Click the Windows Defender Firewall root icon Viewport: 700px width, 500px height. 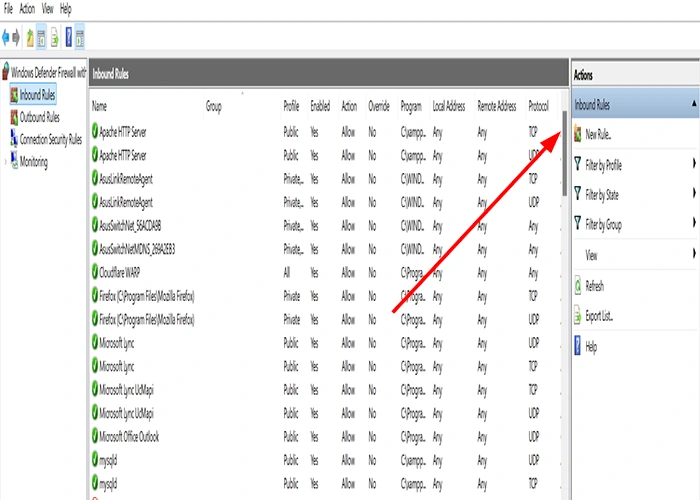click(x=6, y=71)
